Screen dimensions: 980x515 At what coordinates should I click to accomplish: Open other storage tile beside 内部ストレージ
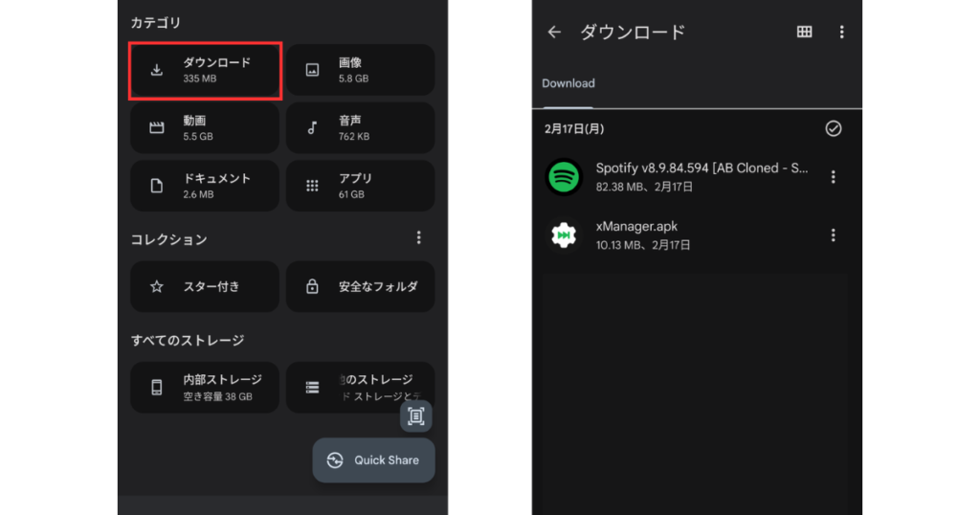click(361, 388)
